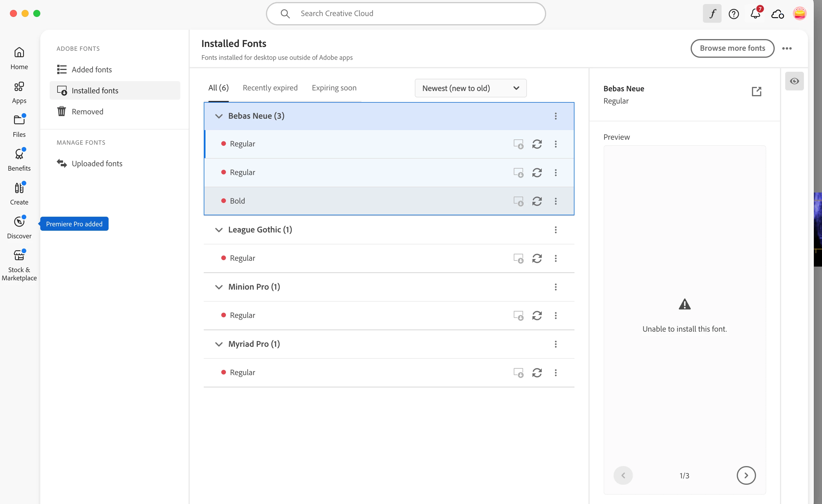Screen dimensions: 822x504
Task: Open the notifications bell
Action: [x=755, y=14]
